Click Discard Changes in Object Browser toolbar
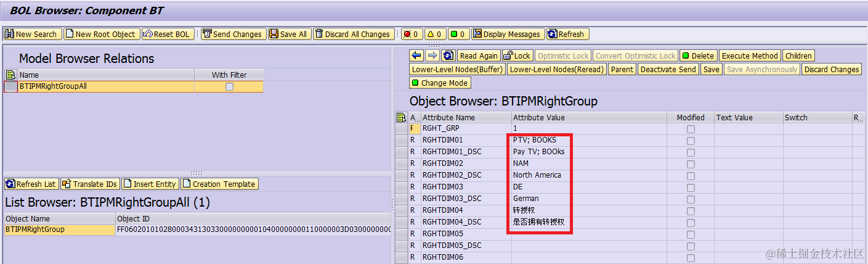Viewport: 868px width, 264px height. (831, 69)
